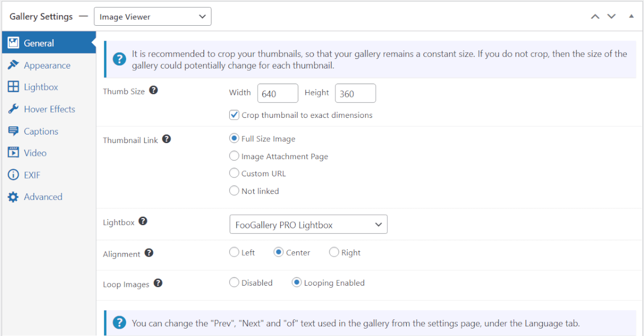Viewport: 644px width, 336px height.
Task: Set alignment to Right
Action: (x=334, y=252)
